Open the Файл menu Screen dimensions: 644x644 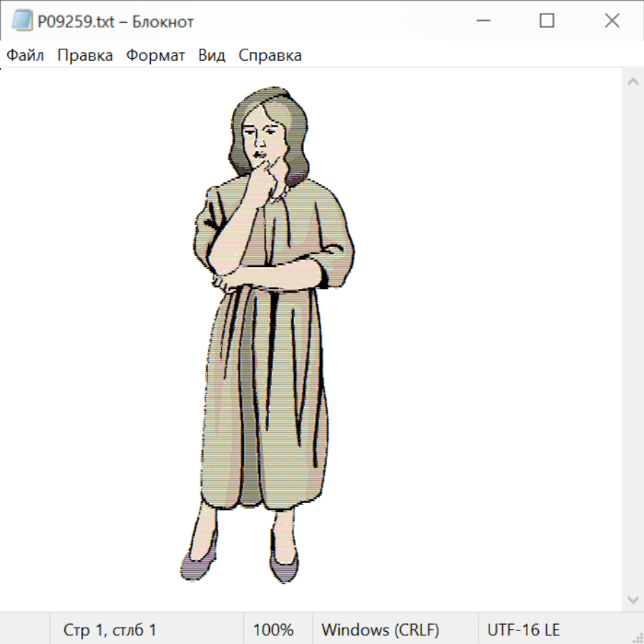tap(26, 56)
